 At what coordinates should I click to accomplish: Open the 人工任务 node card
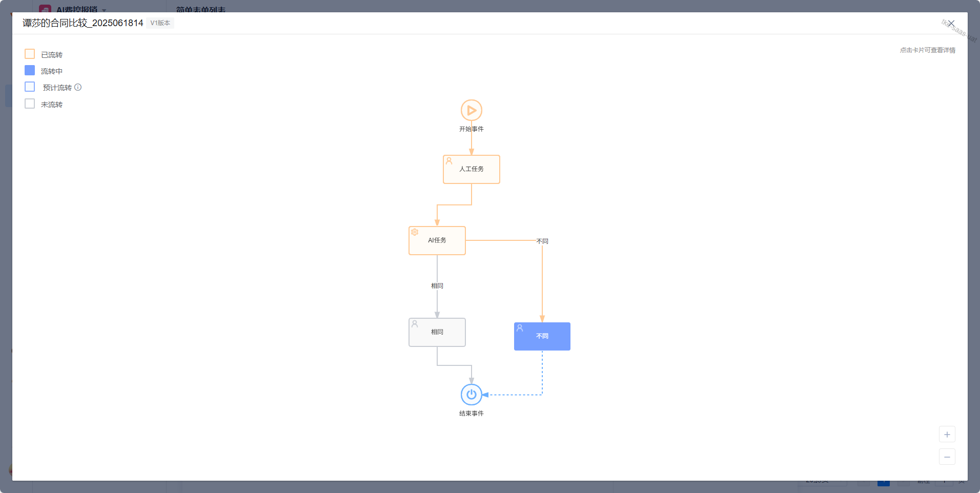tap(471, 170)
